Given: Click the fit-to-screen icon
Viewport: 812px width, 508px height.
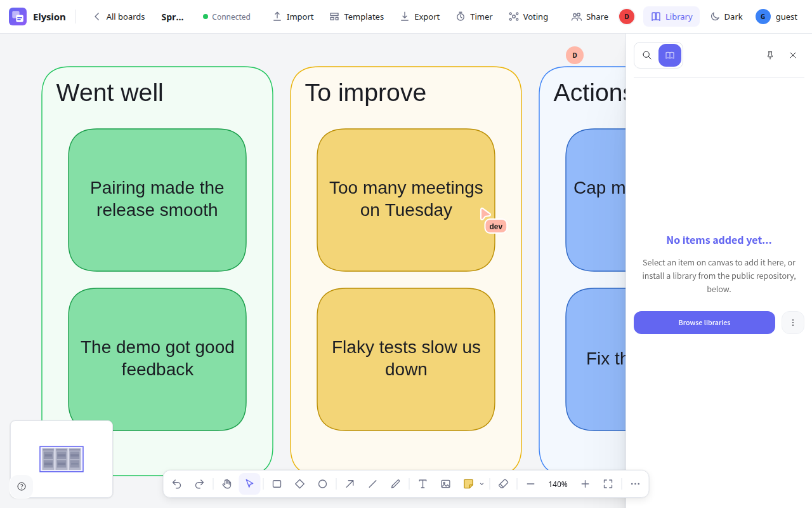Looking at the screenshot, I should (608, 484).
